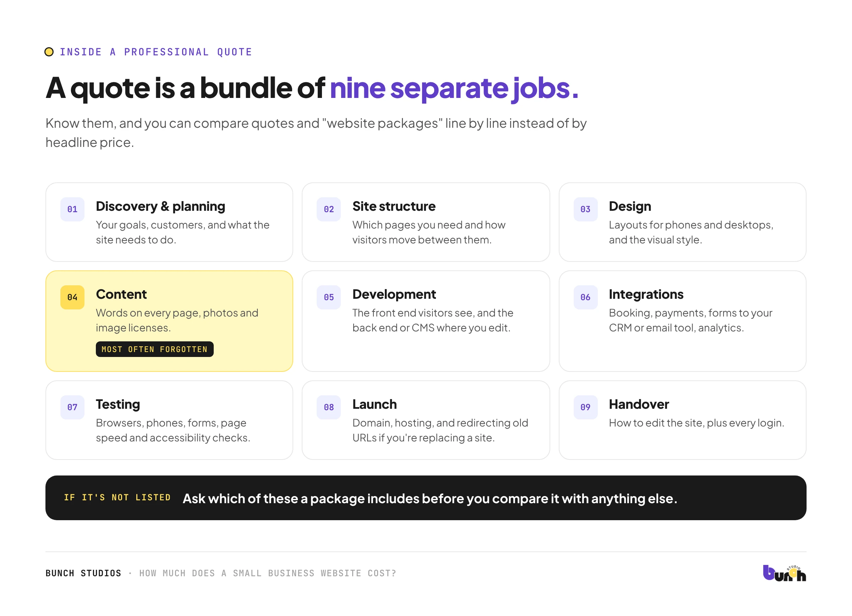
Task: Click the 07 number badge
Action: tap(72, 407)
